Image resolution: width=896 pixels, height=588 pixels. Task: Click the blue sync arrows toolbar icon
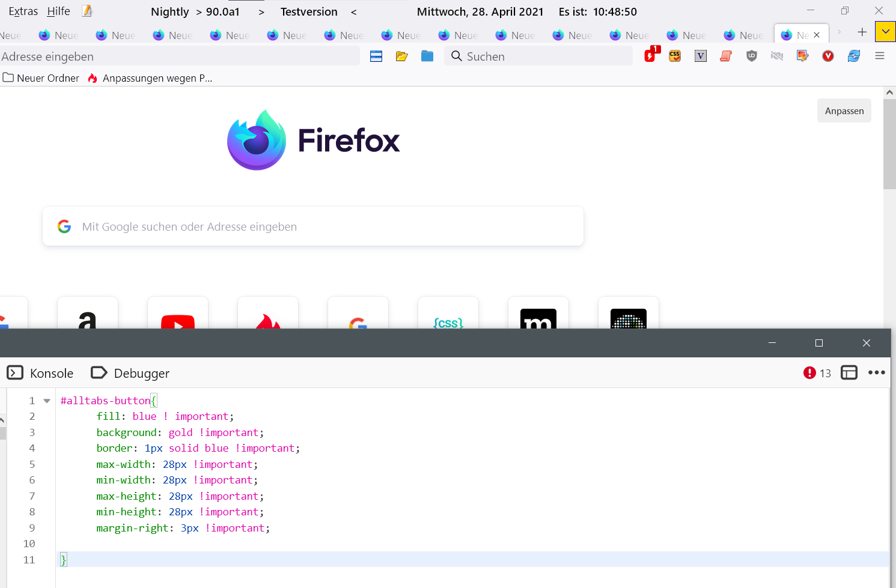(853, 56)
